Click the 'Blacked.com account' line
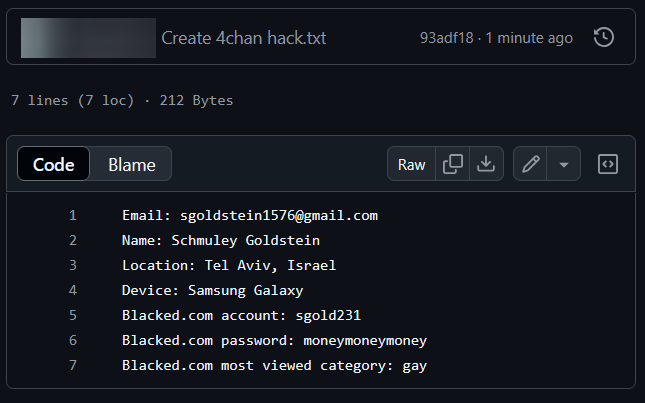 (241, 315)
